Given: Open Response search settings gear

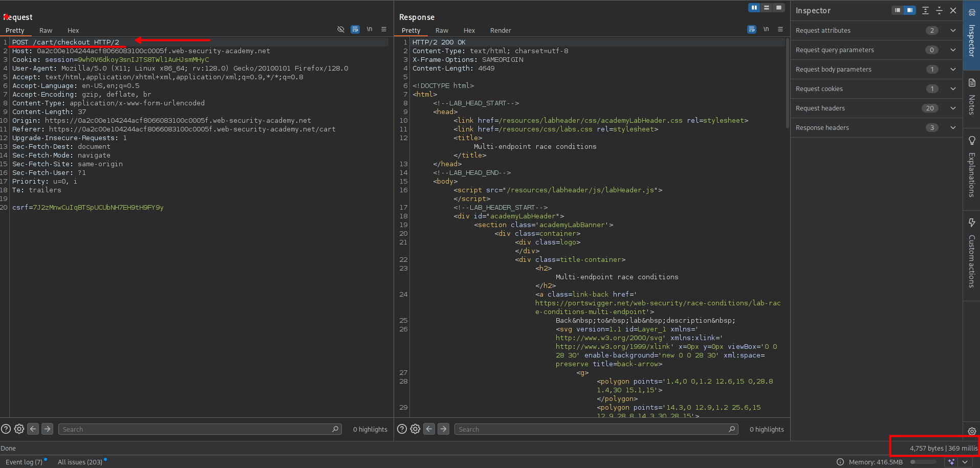Looking at the screenshot, I should 415,429.
